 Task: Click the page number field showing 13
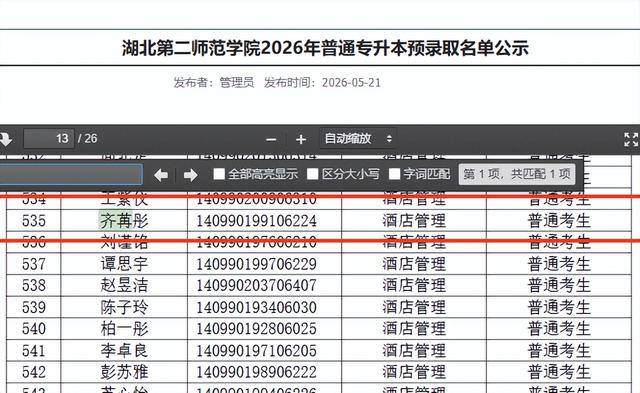coord(49,139)
